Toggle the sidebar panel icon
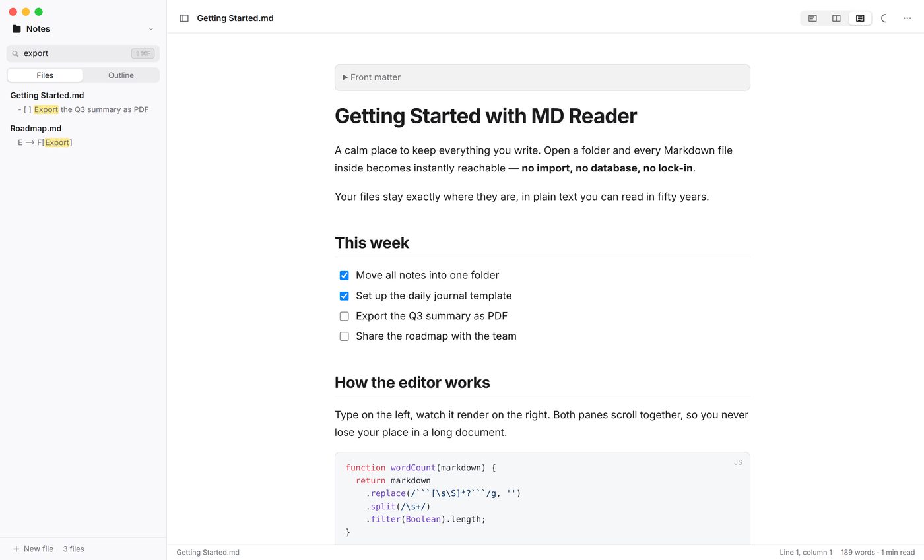This screenshot has width=924, height=560. pos(184,18)
